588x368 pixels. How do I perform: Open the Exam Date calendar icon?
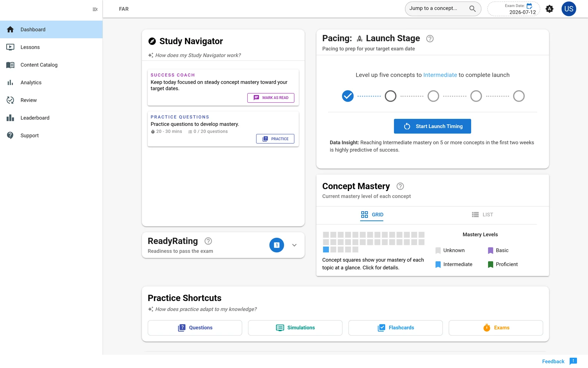pyautogui.click(x=530, y=6)
